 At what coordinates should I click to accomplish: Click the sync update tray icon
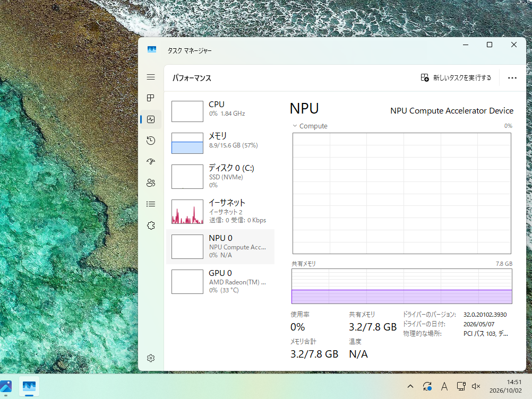(427, 386)
